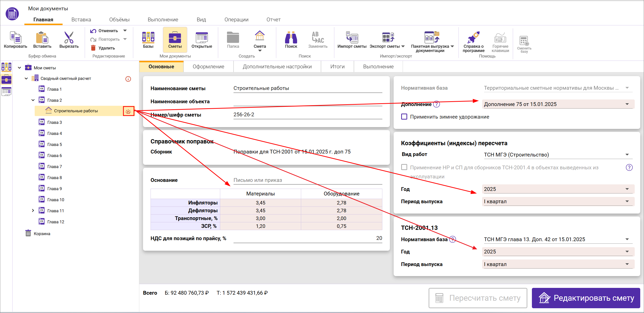Click the Импорт сметы icon
This screenshot has height=313, width=644.
352,38
